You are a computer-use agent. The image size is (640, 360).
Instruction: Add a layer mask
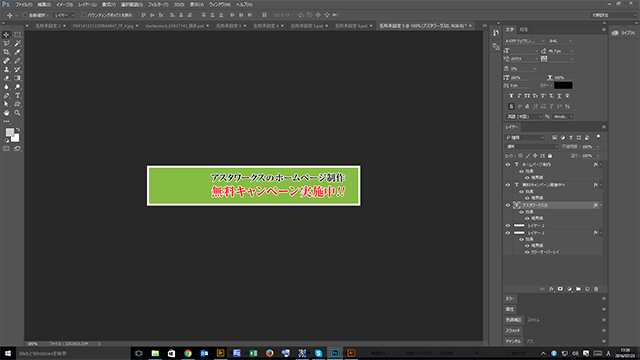[560, 289]
